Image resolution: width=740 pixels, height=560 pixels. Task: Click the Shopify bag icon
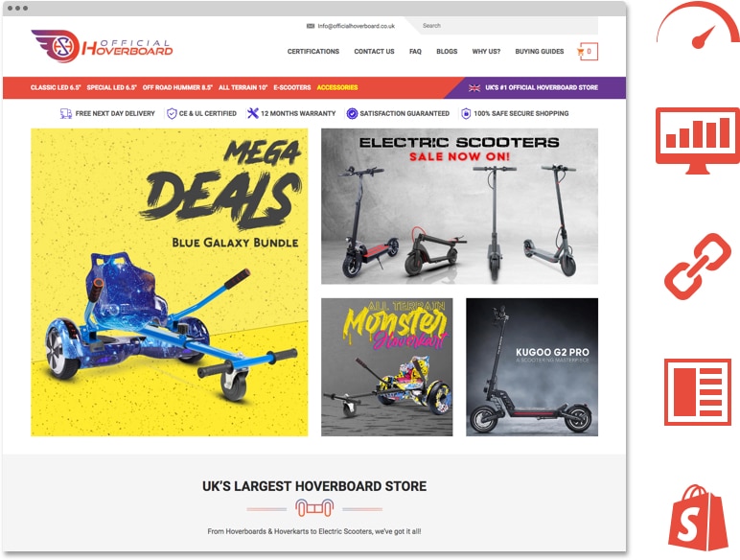tap(698, 518)
